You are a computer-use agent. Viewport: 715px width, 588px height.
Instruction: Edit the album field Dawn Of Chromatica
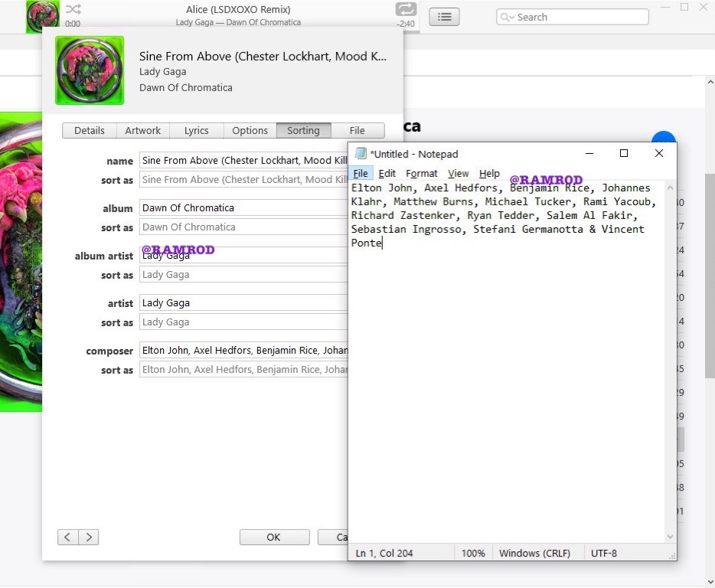(243, 208)
